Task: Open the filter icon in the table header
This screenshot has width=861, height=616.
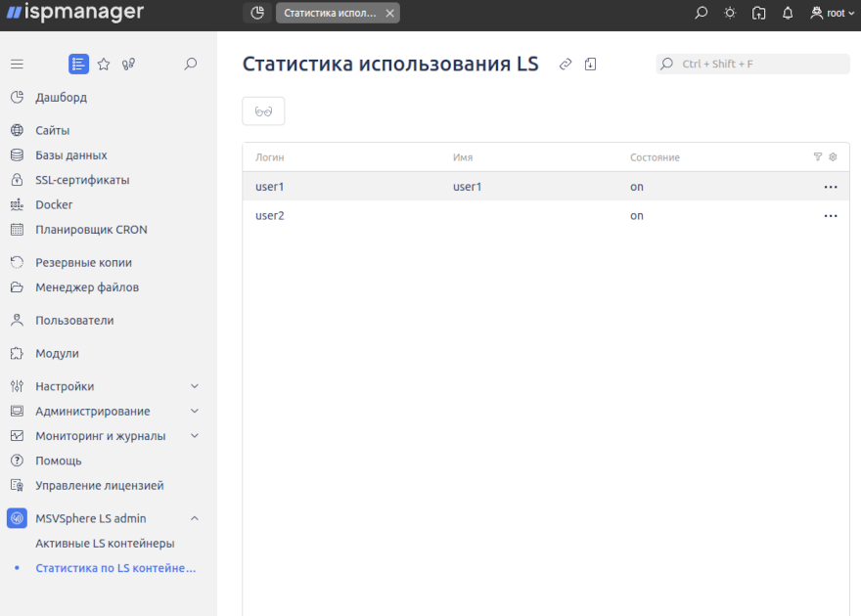Action: tap(818, 156)
